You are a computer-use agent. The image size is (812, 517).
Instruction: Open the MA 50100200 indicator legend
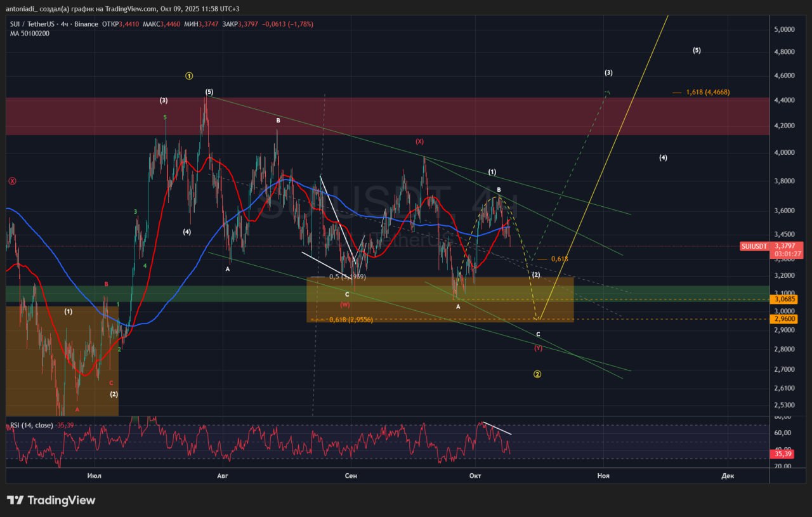tap(29, 33)
